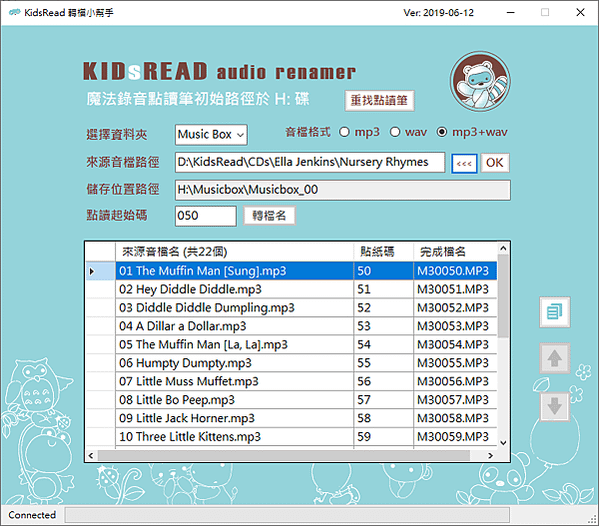
Task: Click the raccoon mascot logo
Action: [x=480, y=81]
